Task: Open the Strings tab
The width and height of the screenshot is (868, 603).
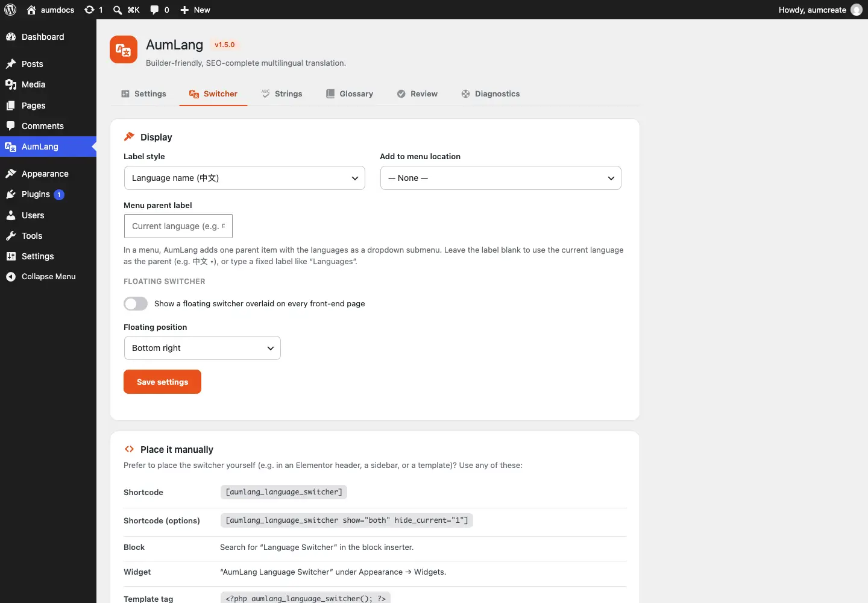Action: click(x=282, y=94)
